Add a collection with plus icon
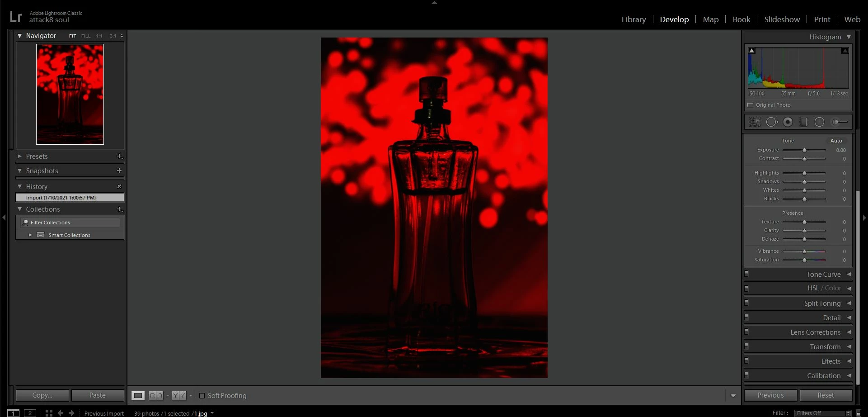The height and width of the screenshot is (417, 868). click(x=119, y=209)
